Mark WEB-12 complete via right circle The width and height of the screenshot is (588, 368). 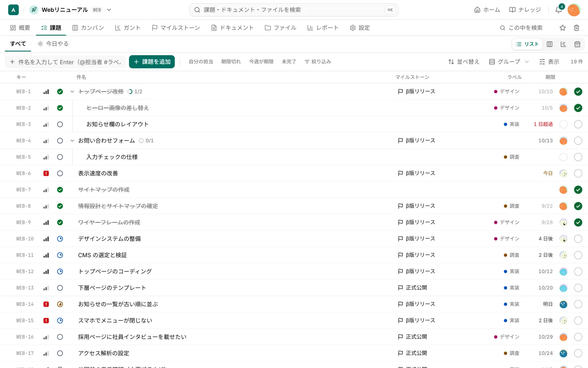[578, 272]
